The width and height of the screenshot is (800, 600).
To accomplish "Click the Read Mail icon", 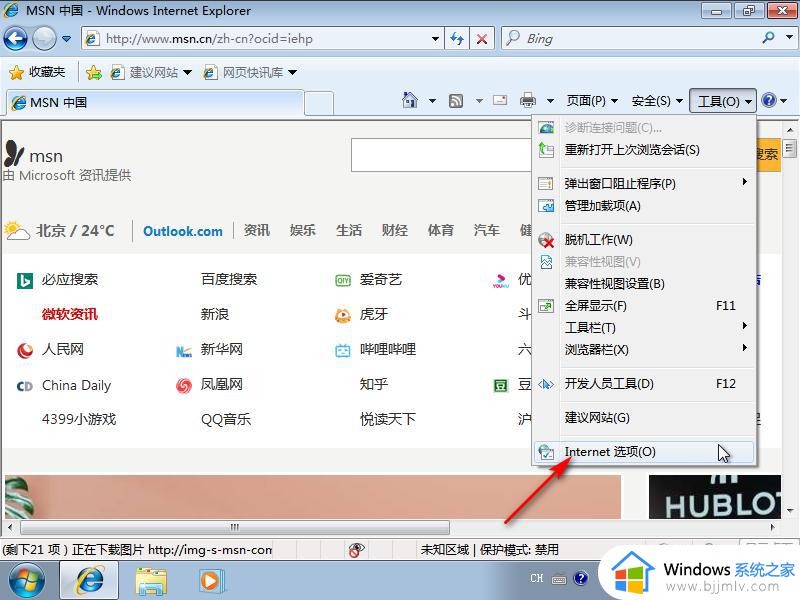I will 500,100.
